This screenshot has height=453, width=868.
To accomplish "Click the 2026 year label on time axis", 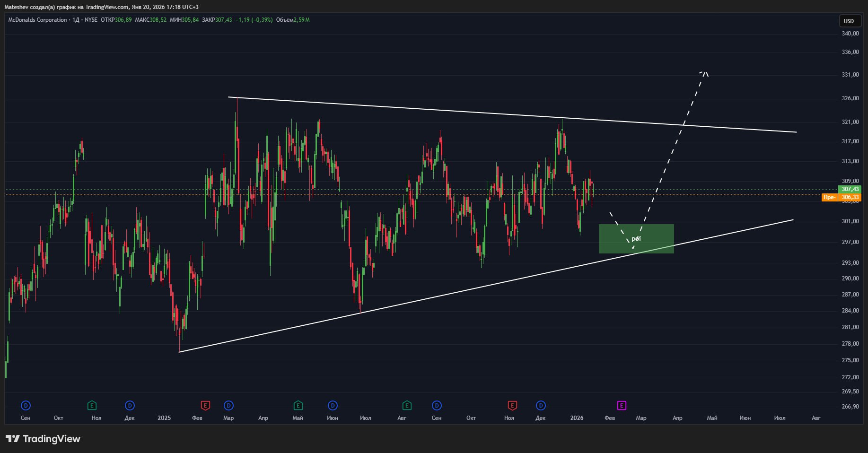I will point(577,418).
